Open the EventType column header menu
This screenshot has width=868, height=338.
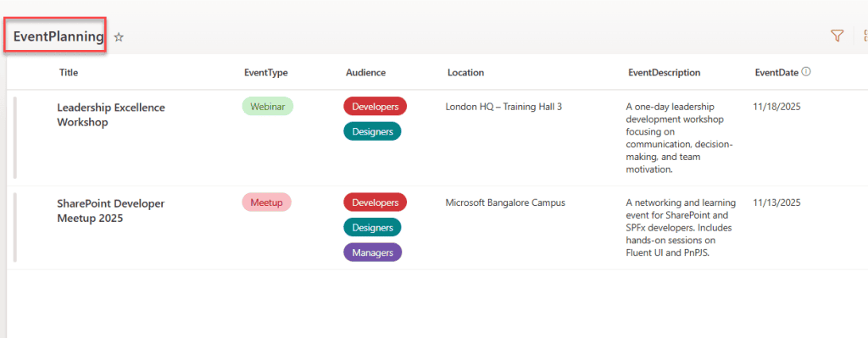point(265,73)
